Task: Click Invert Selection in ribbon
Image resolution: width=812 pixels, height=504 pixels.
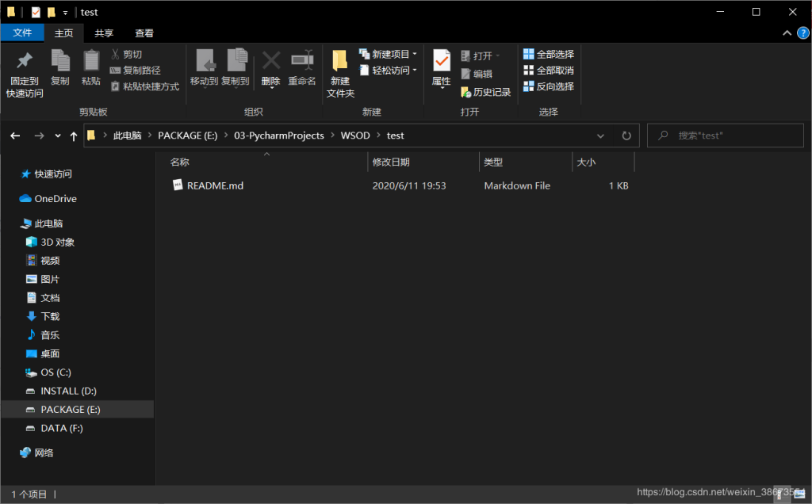Action: (549, 86)
